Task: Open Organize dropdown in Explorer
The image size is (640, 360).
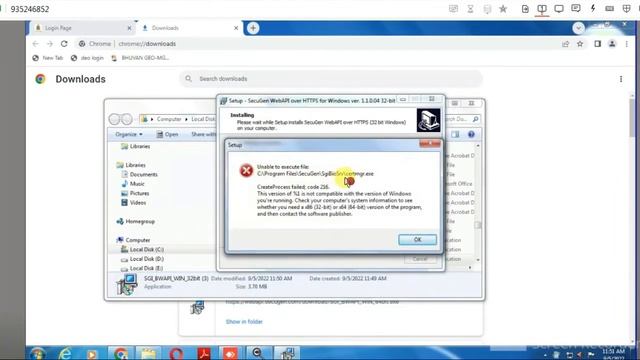Action: click(x=129, y=134)
